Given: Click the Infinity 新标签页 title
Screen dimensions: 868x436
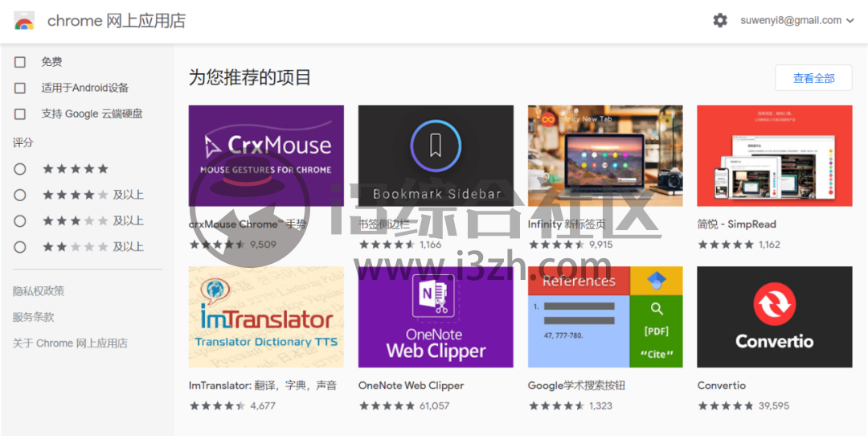Looking at the screenshot, I should click(567, 224).
